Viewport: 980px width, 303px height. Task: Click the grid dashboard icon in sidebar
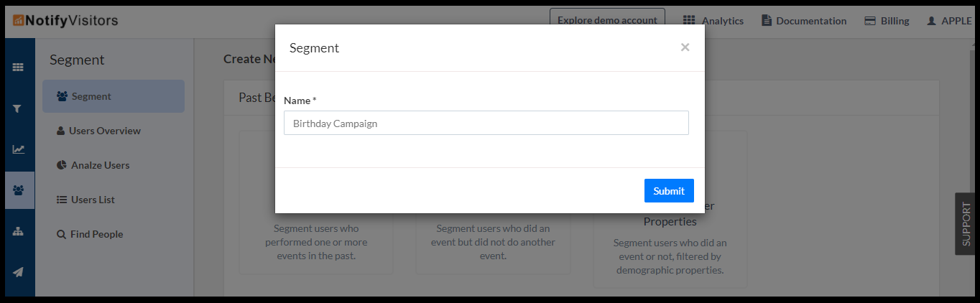(x=18, y=67)
